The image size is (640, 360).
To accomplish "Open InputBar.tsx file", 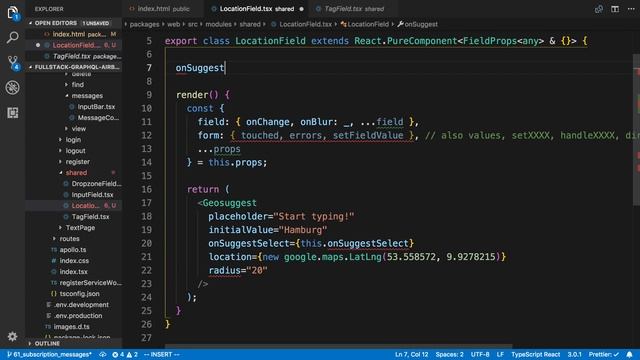I will [x=96, y=107].
